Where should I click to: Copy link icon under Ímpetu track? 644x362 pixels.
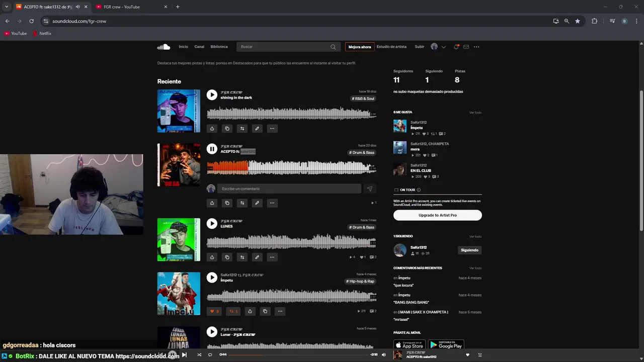(265, 311)
